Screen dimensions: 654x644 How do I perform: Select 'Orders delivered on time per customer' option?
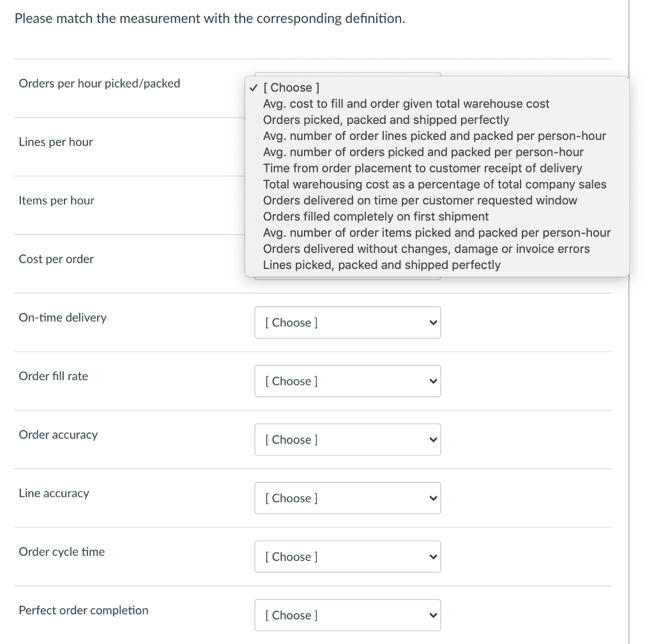(x=420, y=200)
